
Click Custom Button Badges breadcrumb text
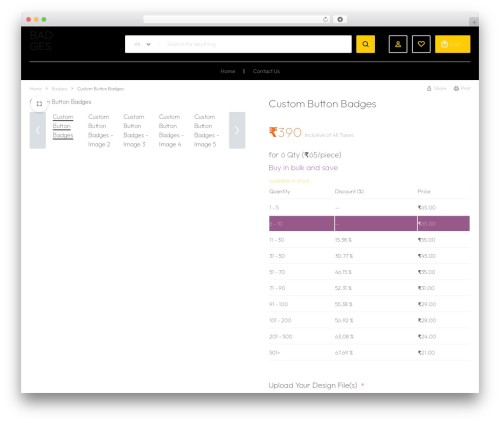coord(100,89)
